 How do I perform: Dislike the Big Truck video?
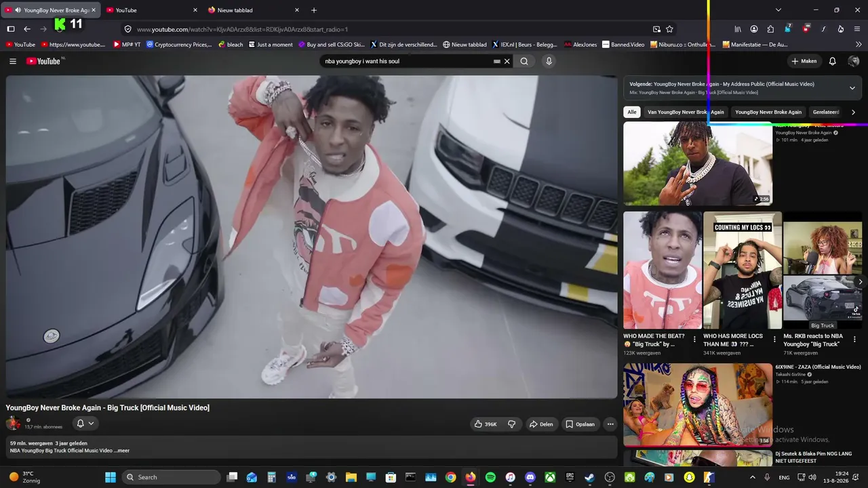tap(512, 424)
